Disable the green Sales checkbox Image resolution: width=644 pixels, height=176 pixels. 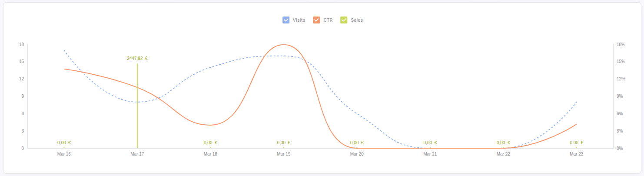pos(344,20)
